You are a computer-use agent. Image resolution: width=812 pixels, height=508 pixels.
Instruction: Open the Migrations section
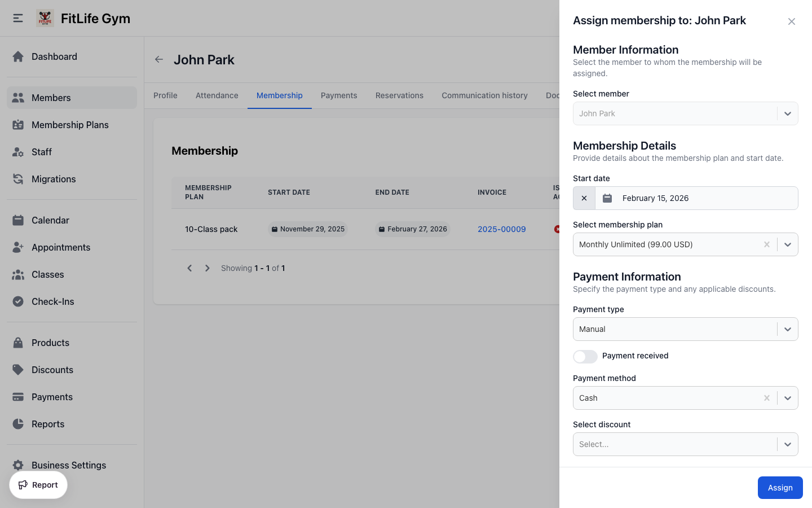click(54, 179)
